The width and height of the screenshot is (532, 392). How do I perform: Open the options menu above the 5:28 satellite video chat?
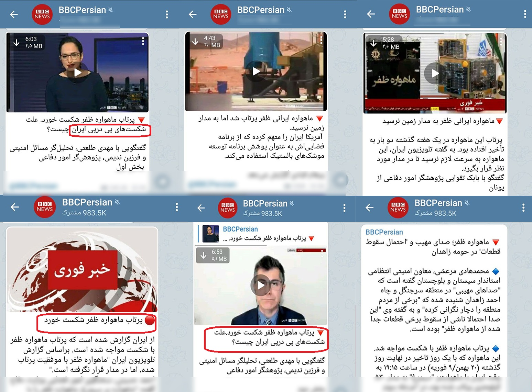coord(525,14)
